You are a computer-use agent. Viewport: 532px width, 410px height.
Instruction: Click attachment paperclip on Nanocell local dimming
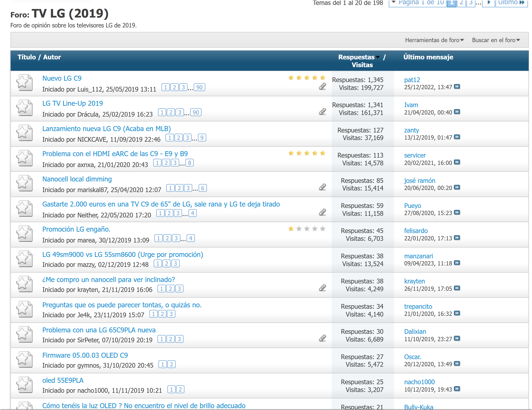(x=323, y=187)
